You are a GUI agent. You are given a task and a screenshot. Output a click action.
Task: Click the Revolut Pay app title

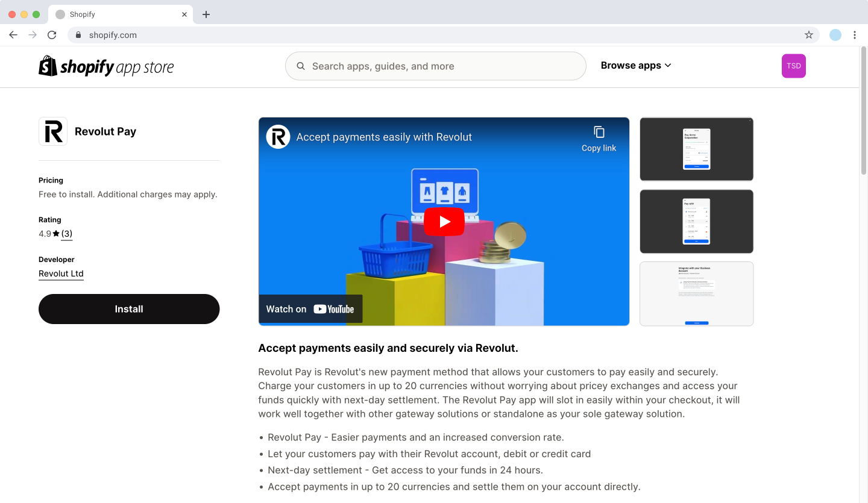(105, 131)
